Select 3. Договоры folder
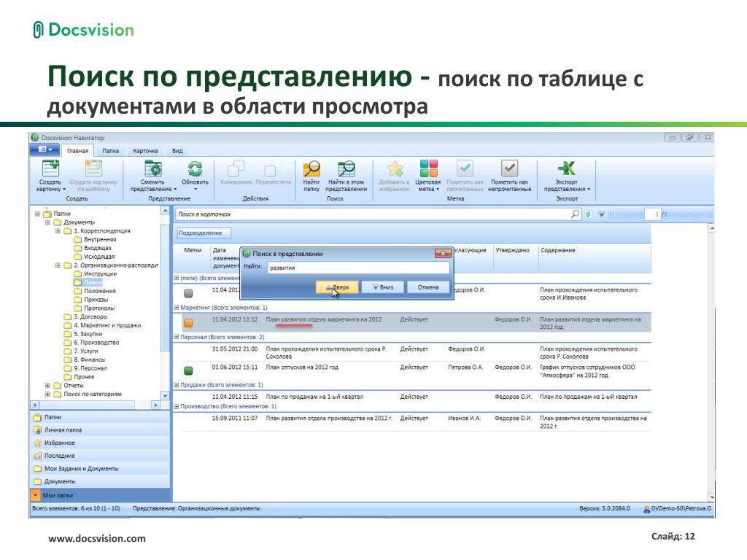This screenshot has width=747, height=560. tap(90, 316)
